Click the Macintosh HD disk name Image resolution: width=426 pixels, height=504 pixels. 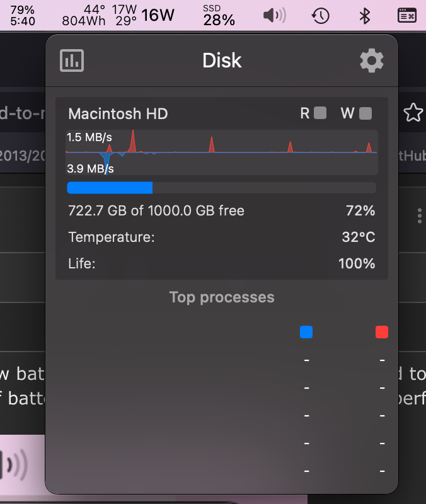click(118, 114)
